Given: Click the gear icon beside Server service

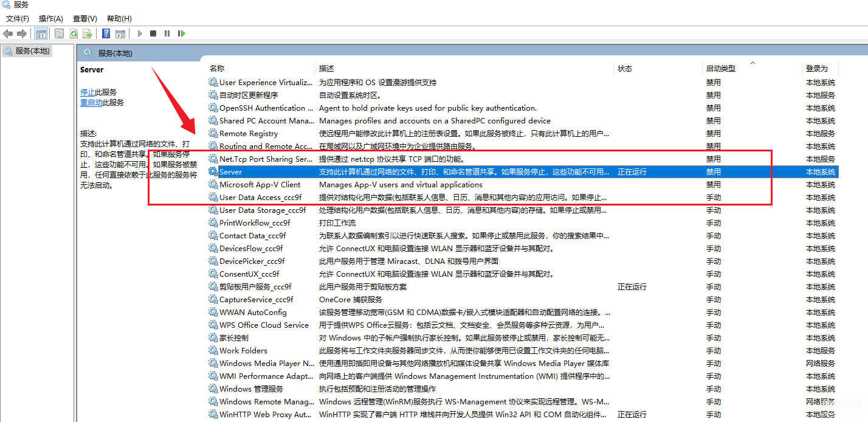Looking at the screenshot, I should (213, 171).
